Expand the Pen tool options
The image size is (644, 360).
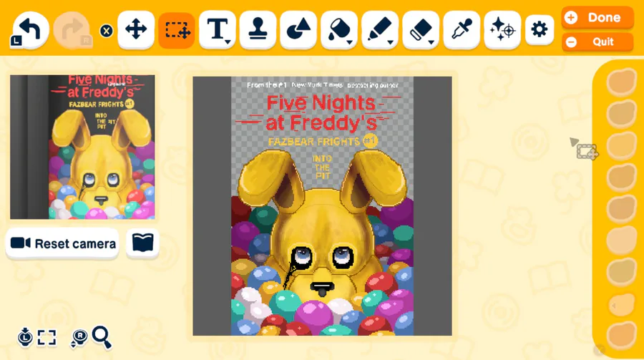pos(380,29)
